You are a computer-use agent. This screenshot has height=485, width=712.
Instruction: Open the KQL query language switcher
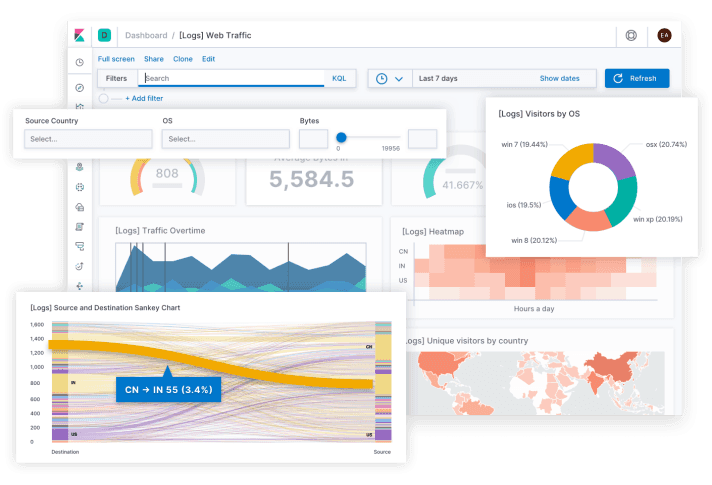click(339, 78)
